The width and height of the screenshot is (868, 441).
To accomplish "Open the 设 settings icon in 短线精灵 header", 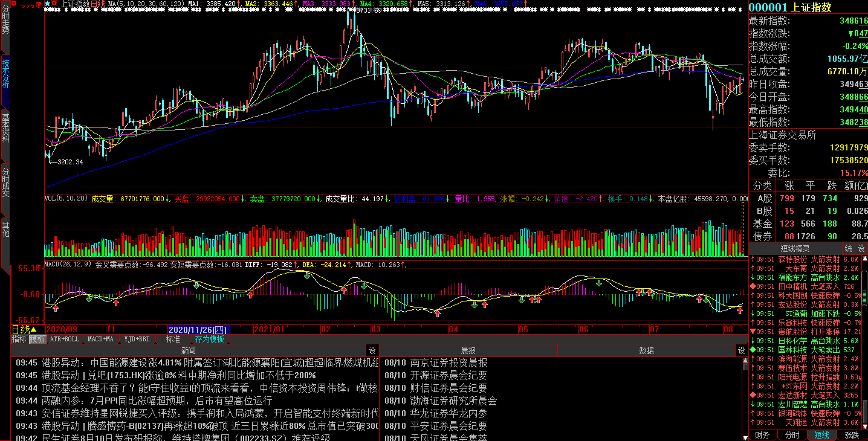I will tap(861, 248).
